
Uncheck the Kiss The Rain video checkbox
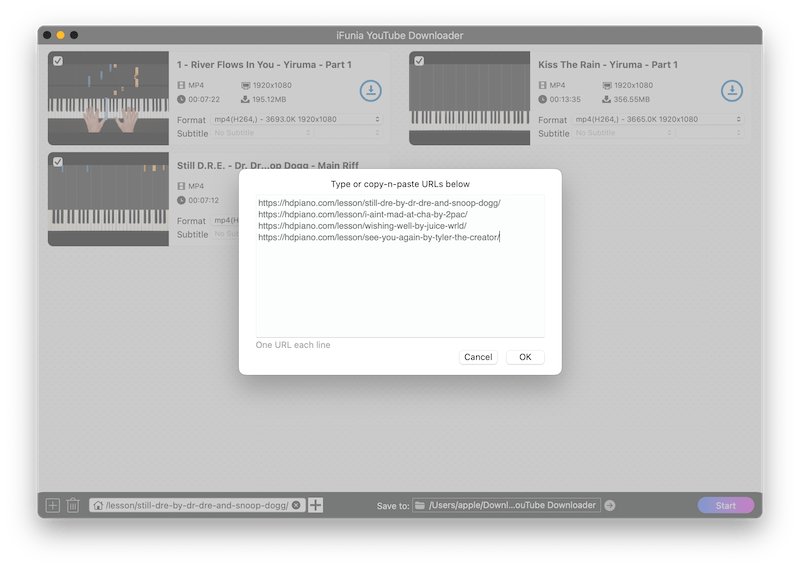[x=419, y=61]
